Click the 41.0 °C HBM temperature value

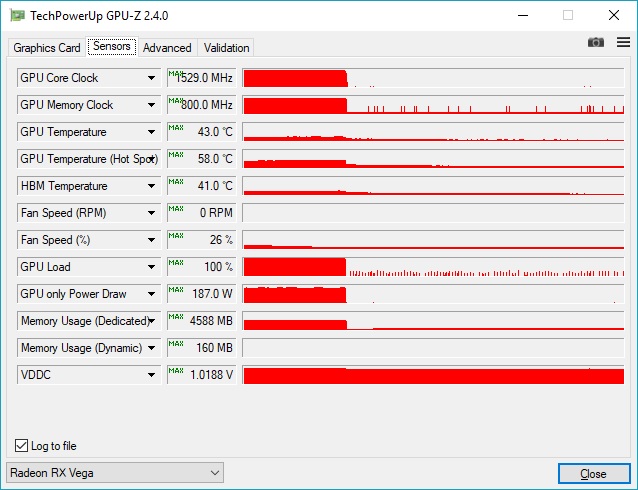pos(201,186)
